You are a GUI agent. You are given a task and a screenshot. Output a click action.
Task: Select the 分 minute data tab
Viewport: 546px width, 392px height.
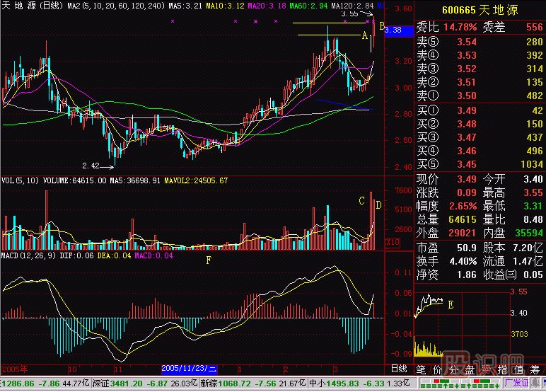[453, 369]
